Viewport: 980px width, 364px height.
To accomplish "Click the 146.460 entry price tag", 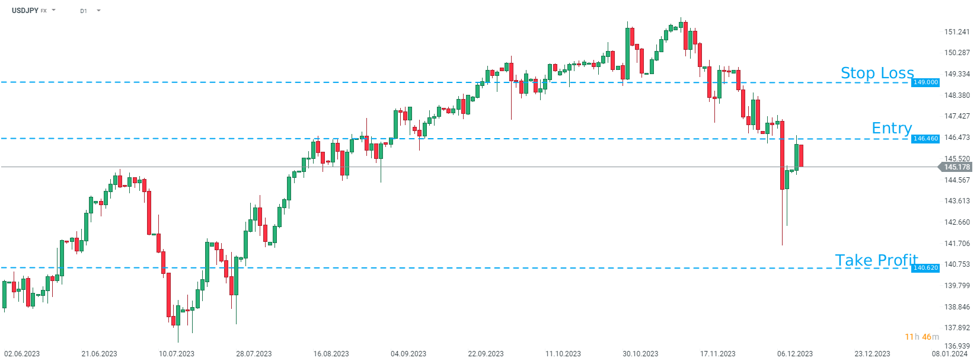I will (x=925, y=139).
